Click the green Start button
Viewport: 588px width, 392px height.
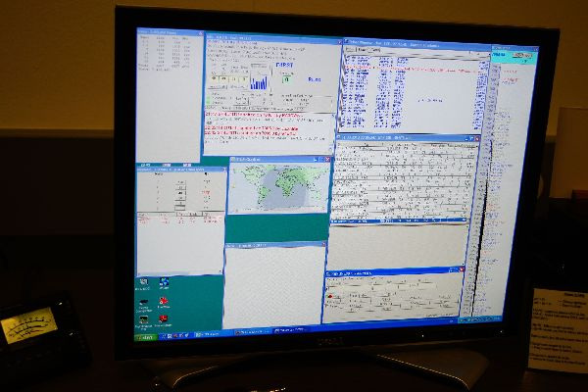(146, 336)
